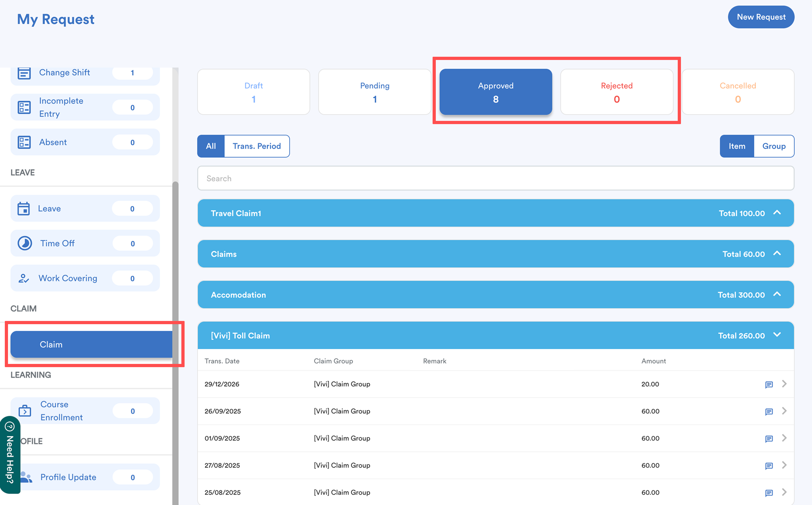
Task: Expand the Travel Claim1 section
Action: pos(777,213)
